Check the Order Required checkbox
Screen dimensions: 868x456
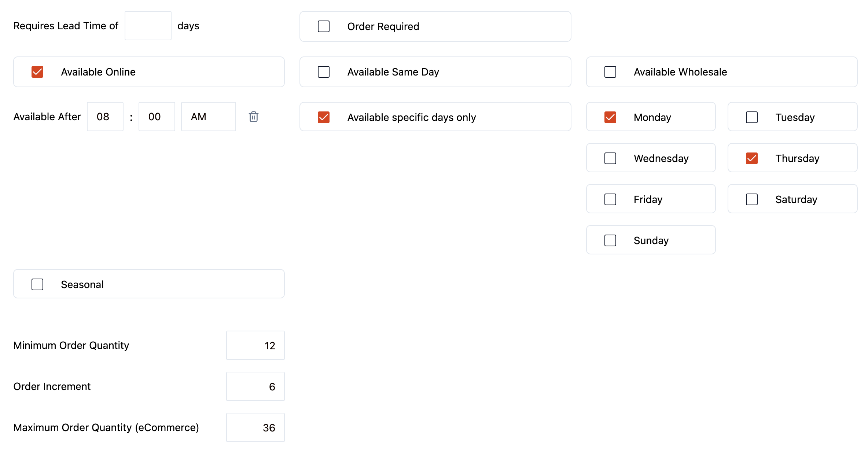(x=323, y=26)
